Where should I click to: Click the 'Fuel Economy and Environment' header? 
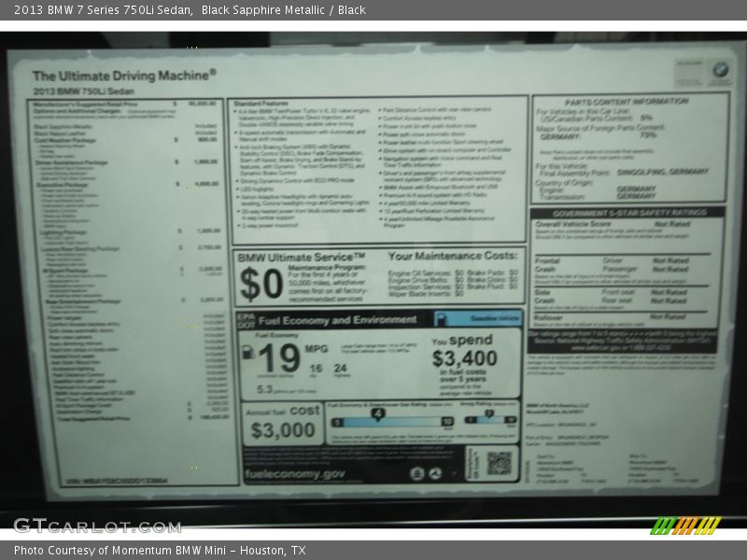[337, 320]
